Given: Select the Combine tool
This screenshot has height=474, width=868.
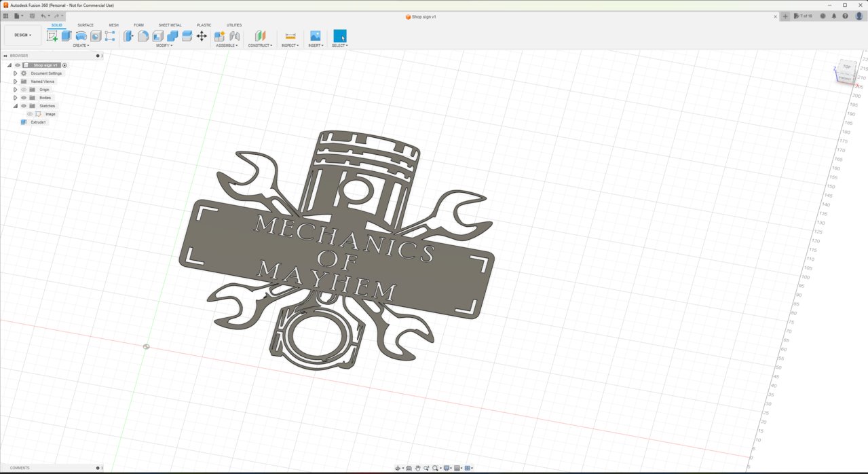Looking at the screenshot, I should (x=172, y=36).
